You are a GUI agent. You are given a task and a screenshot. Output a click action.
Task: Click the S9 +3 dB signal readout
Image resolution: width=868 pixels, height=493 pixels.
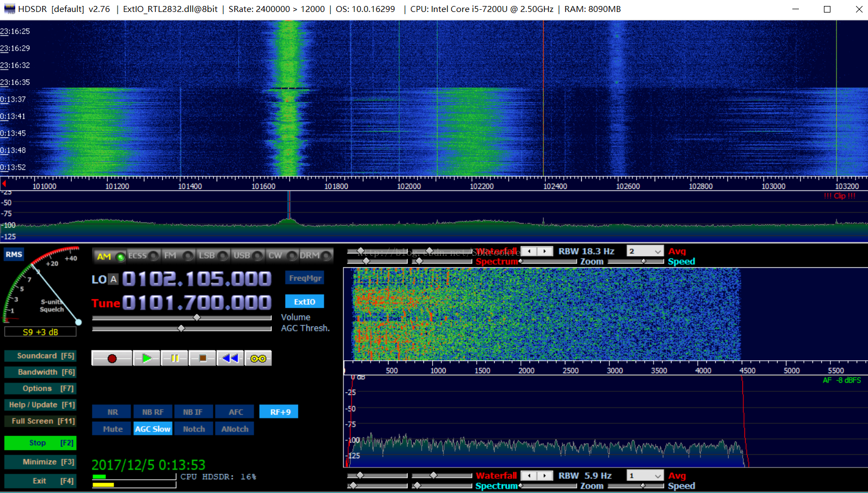coord(40,332)
